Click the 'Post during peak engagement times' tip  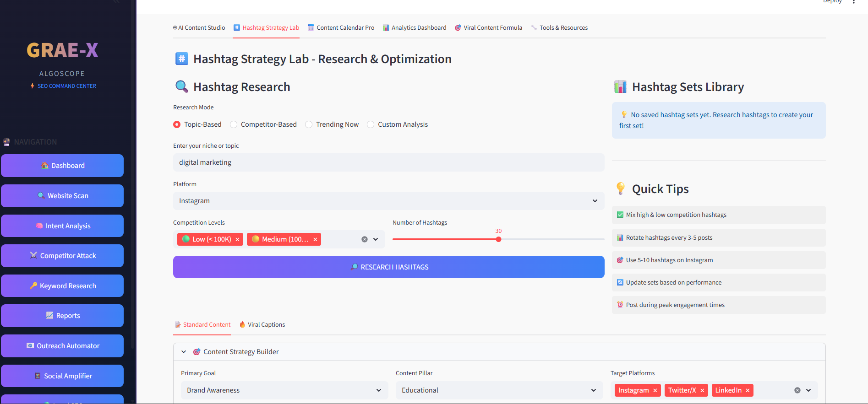click(719, 305)
